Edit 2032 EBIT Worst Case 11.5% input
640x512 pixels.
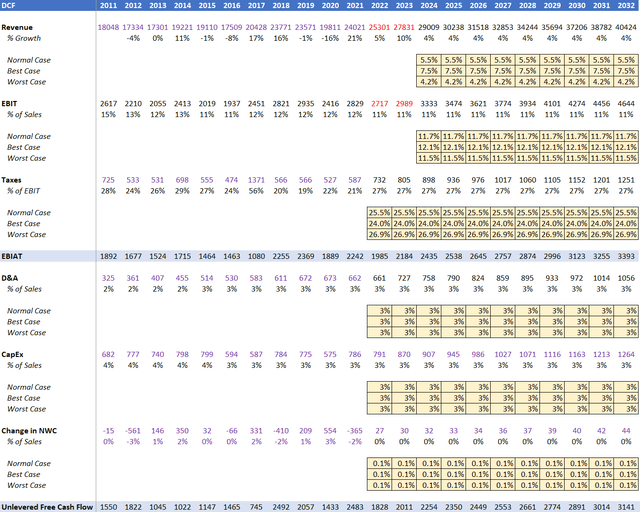[626, 158]
